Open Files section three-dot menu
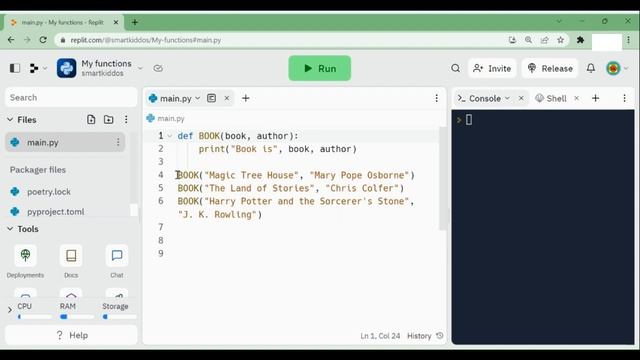 coord(126,119)
